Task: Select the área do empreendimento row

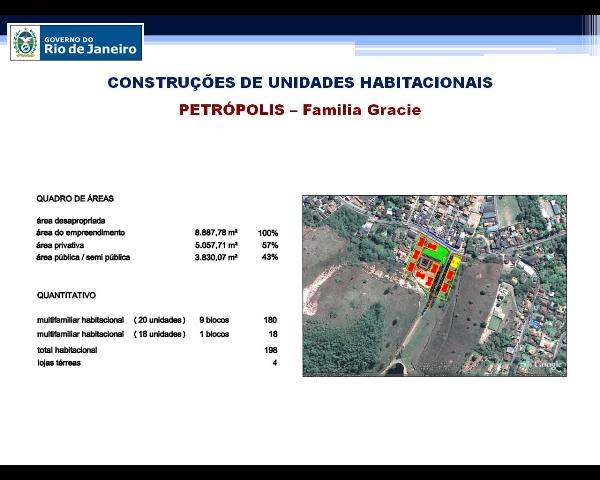Action: coord(81,232)
